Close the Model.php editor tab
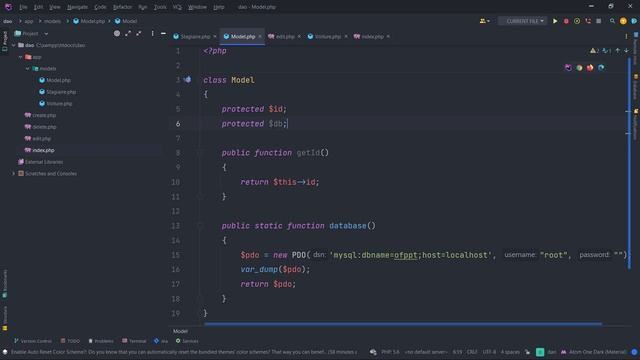Viewport: 640px width, 360px height. point(260,36)
